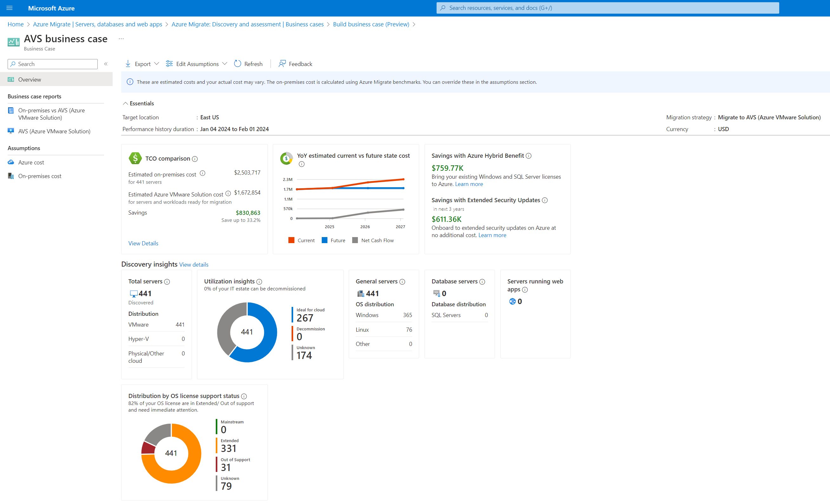This screenshot has height=504, width=830.
Task: Expand the sidebar collapse arrow
Action: 106,64
